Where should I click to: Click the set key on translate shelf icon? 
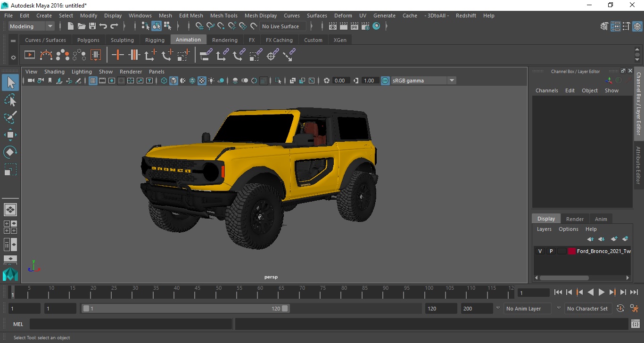[x=150, y=55]
